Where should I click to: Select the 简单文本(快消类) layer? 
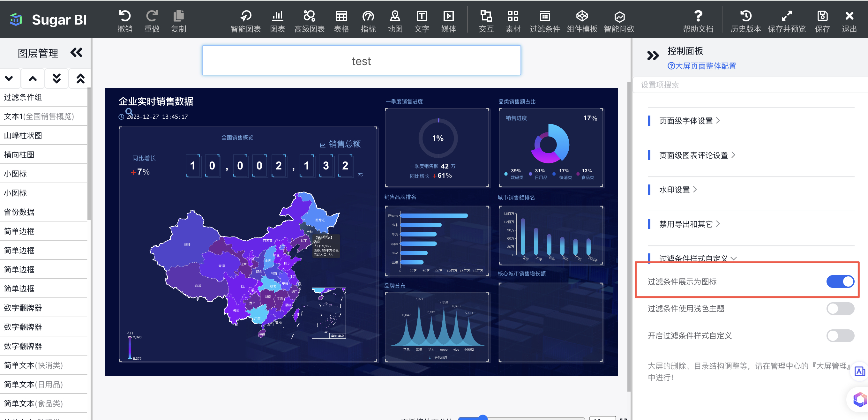43,365
